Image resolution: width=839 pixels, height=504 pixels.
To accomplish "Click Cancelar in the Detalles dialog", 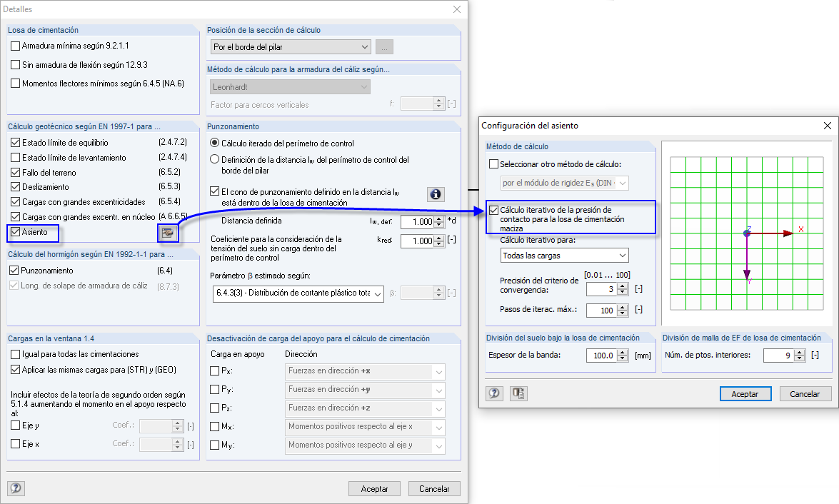I will [x=433, y=488].
